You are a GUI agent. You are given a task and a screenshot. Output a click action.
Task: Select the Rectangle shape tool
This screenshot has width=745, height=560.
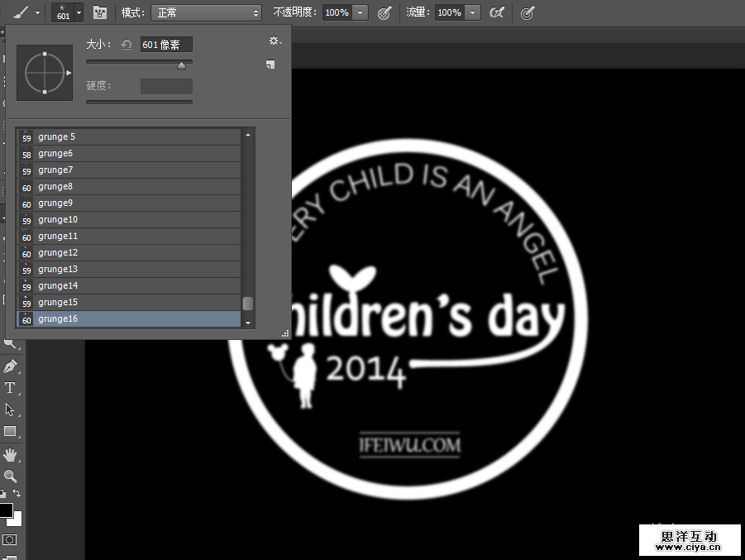click(x=10, y=431)
